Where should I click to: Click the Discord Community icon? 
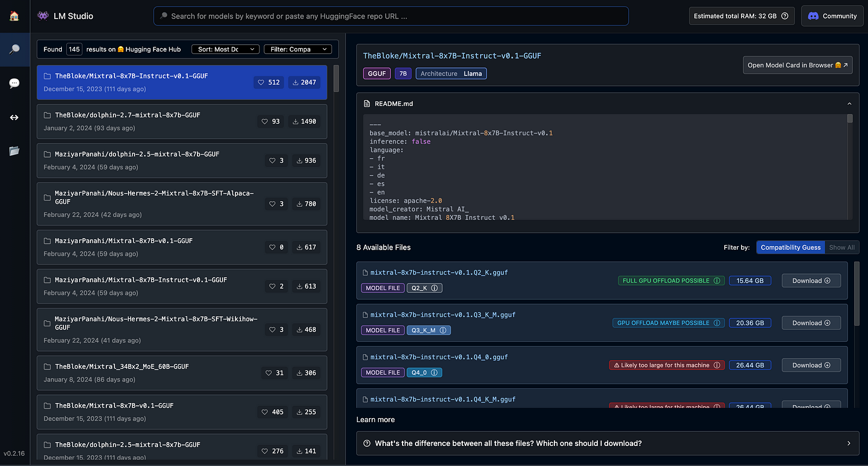(x=813, y=16)
